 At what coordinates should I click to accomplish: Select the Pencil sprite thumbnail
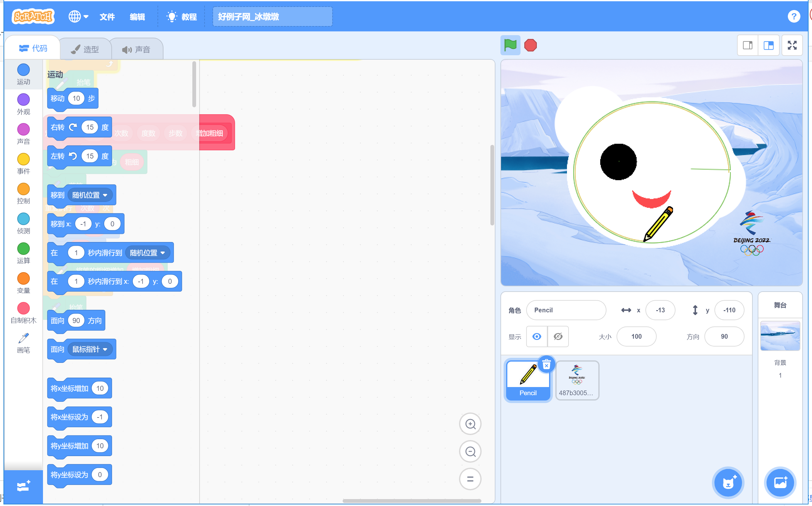pos(528,380)
